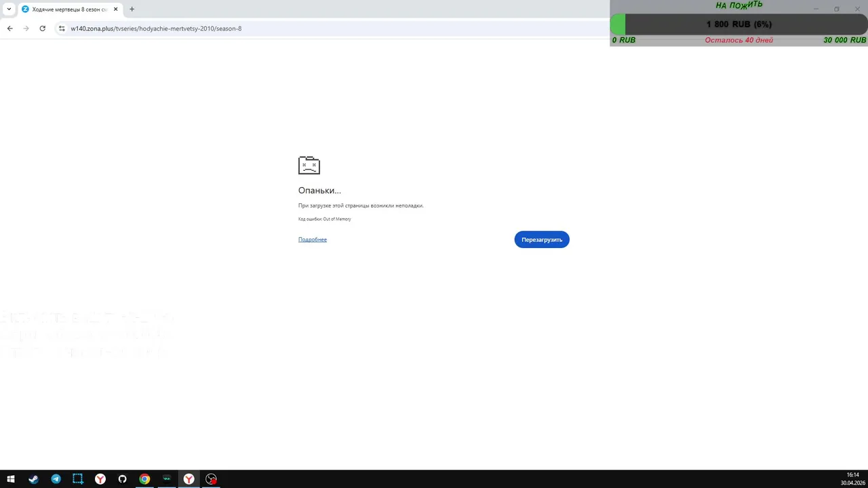Click the Zona favicon on the tab

26,9
